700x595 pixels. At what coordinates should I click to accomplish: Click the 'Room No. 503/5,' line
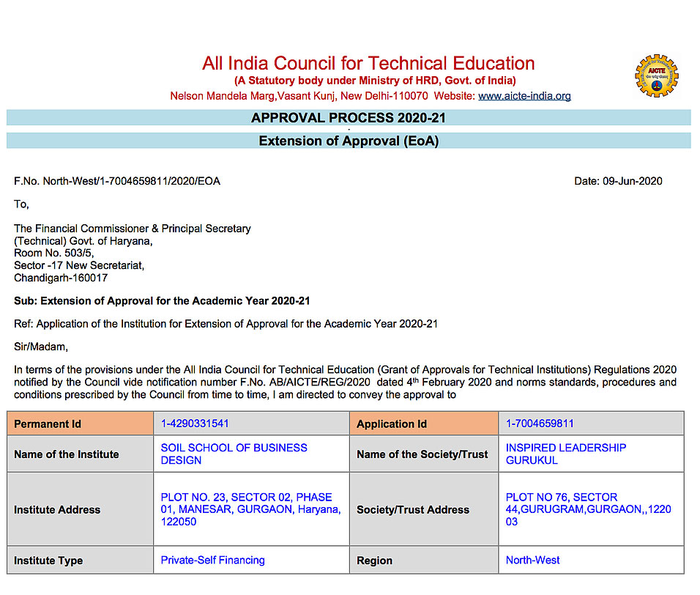(54, 254)
